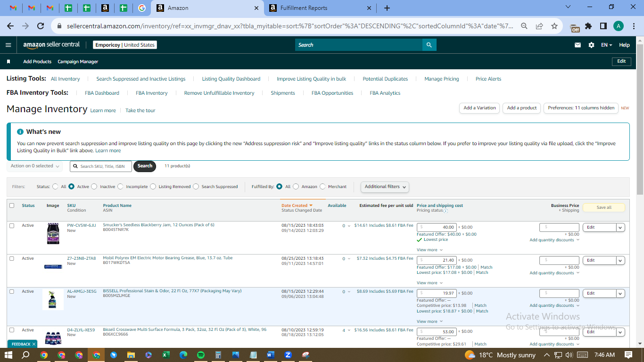Viewport: 644px width, 362px height.
Task: Open Manage Pricing
Action: coord(441,79)
